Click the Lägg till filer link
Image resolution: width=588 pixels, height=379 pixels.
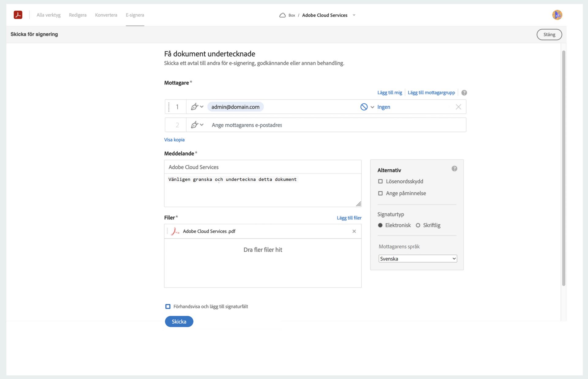pyautogui.click(x=349, y=218)
